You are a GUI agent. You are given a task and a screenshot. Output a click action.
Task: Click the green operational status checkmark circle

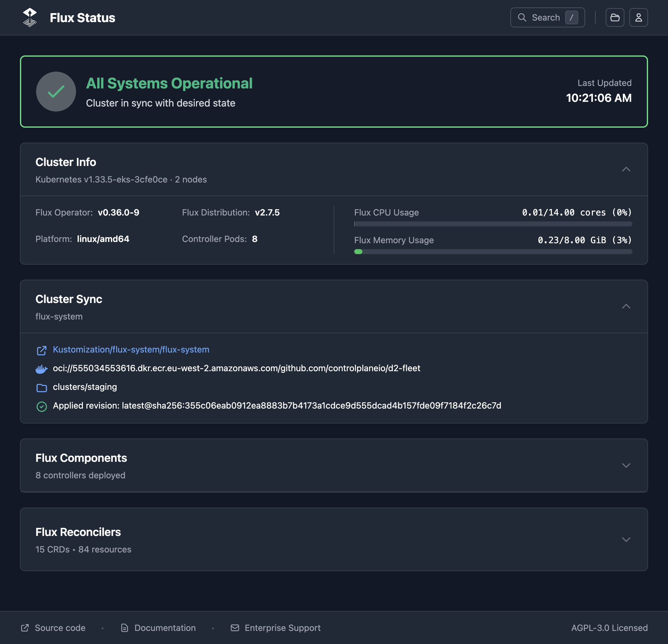(56, 91)
